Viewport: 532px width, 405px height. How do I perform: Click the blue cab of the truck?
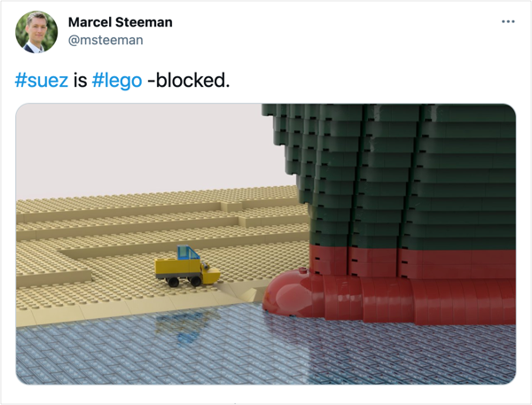pyautogui.click(x=188, y=253)
